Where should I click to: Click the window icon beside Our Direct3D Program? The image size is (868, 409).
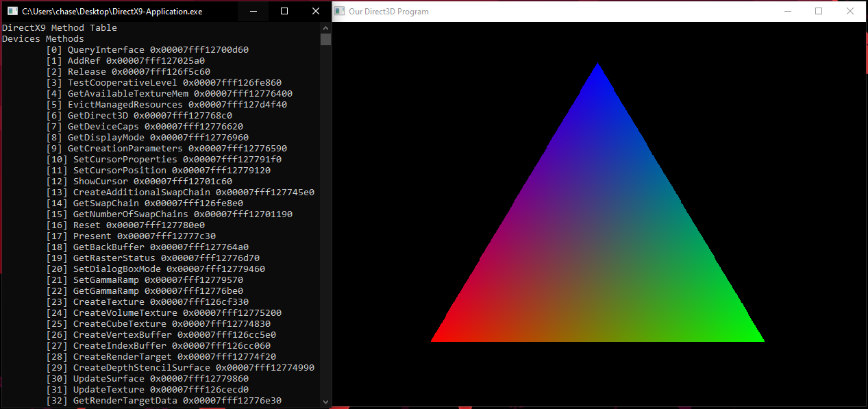point(340,12)
